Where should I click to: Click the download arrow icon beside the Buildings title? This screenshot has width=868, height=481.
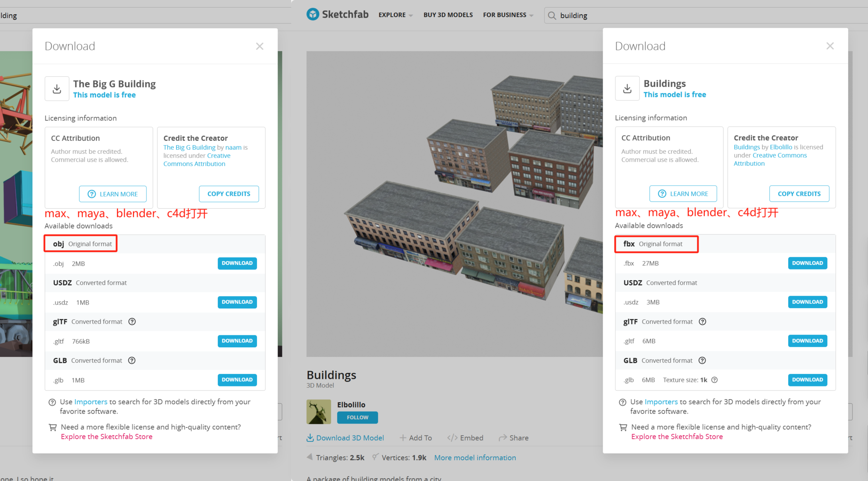click(x=627, y=88)
